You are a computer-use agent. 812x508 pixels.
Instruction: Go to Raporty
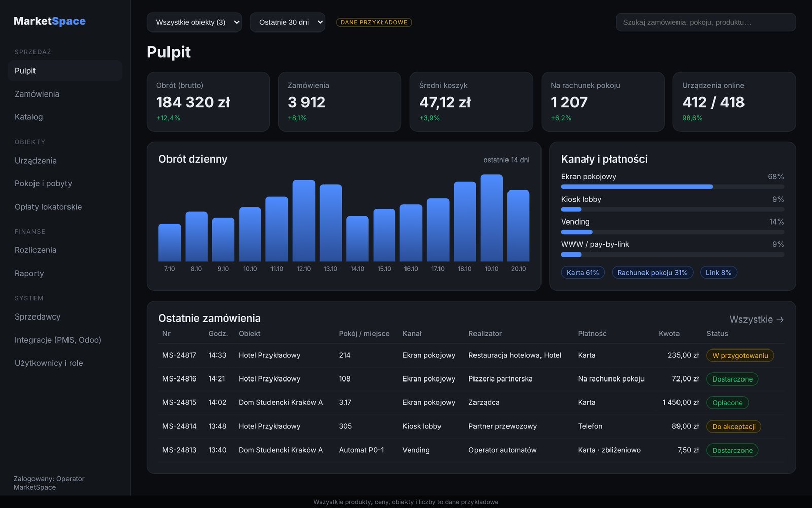click(65, 273)
